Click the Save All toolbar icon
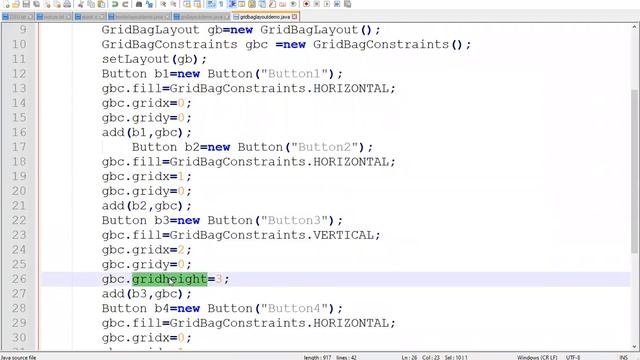 [36, 4]
